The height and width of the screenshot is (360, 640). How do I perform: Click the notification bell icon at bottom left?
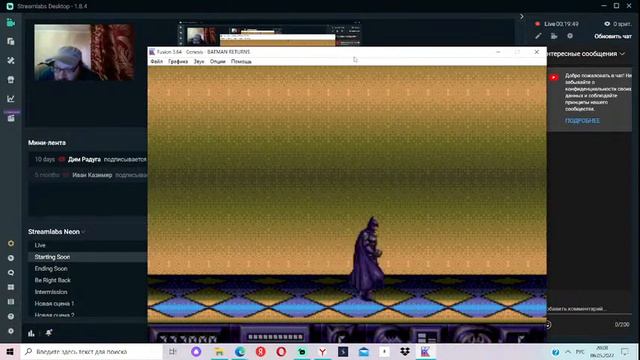(x=49, y=333)
